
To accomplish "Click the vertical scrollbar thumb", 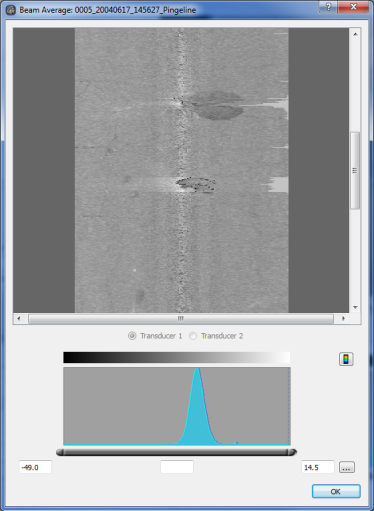I will [355, 171].
